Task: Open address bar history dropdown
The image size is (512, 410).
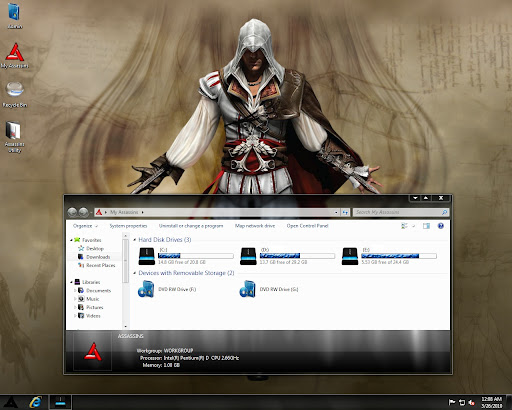Action: 336,212
